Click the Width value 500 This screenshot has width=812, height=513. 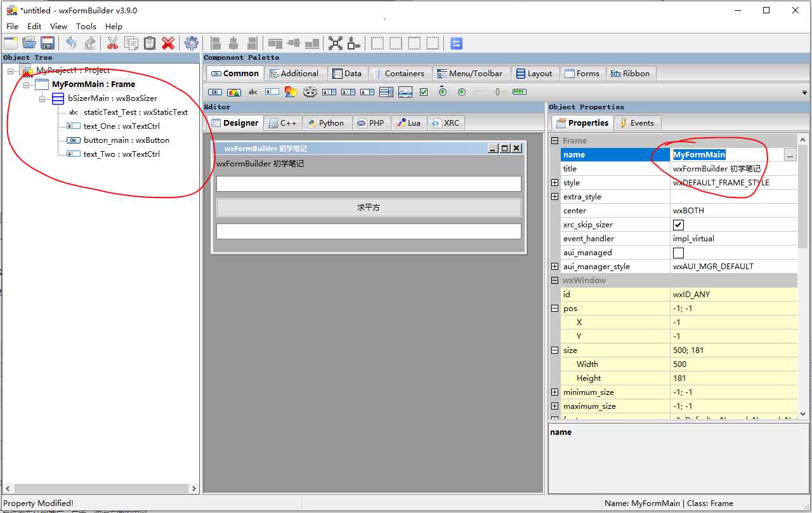tap(734, 364)
